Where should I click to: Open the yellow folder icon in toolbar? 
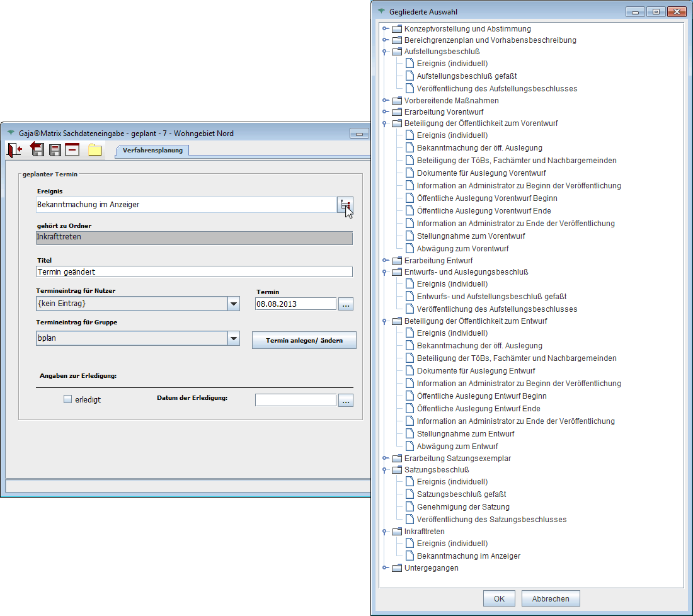click(94, 149)
